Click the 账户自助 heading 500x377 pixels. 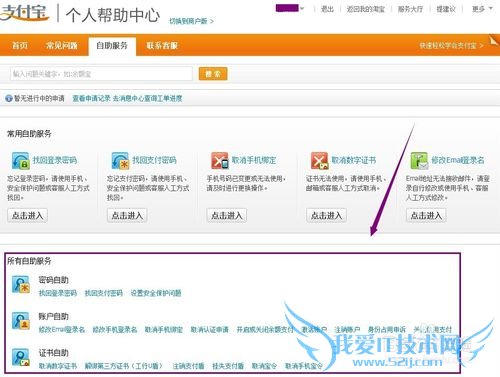(53, 316)
